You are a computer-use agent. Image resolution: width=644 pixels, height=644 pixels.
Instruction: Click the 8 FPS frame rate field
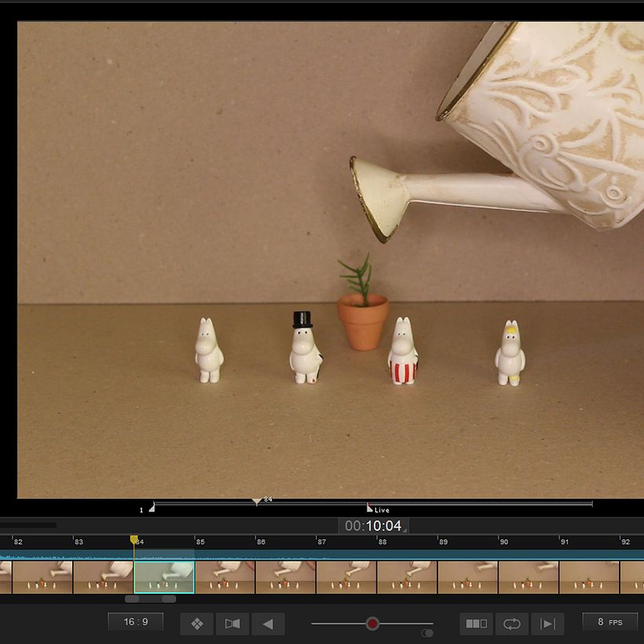pos(610,622)
